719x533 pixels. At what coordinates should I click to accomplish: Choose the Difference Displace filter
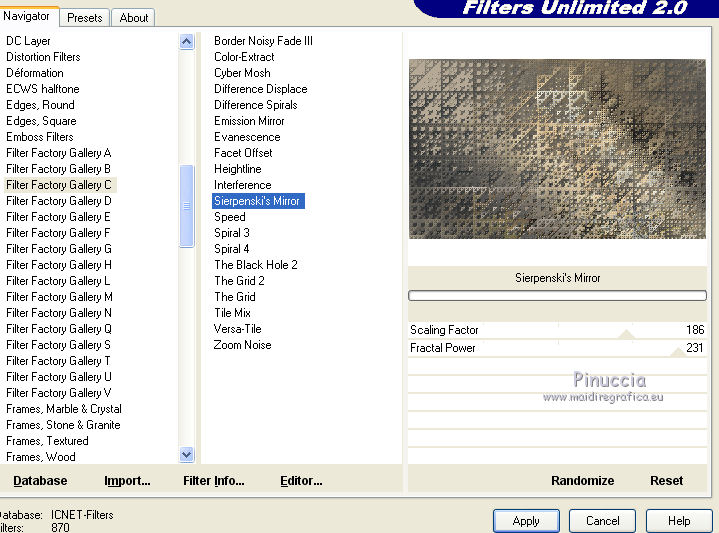(260, 89)
